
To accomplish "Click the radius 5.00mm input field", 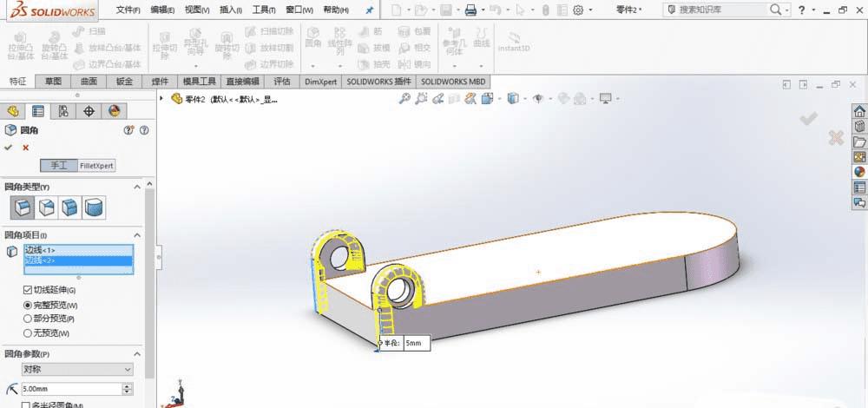I will click(x=71, y=389).
